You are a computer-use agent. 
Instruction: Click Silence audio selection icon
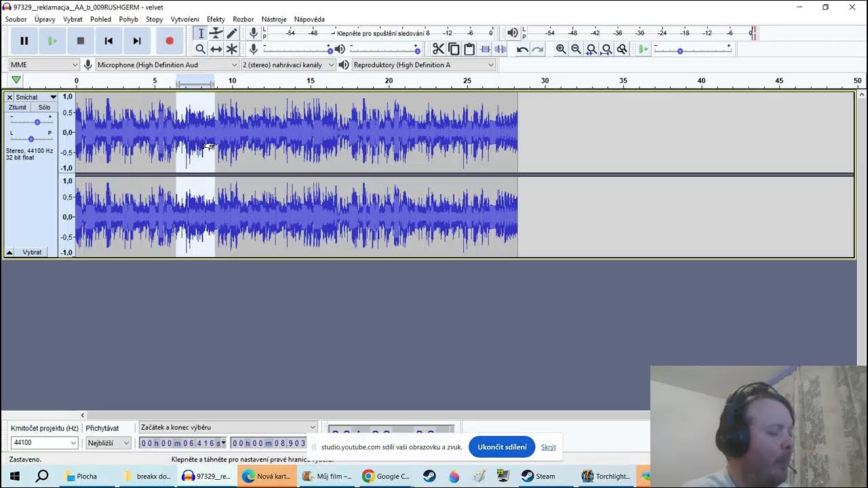500,49
